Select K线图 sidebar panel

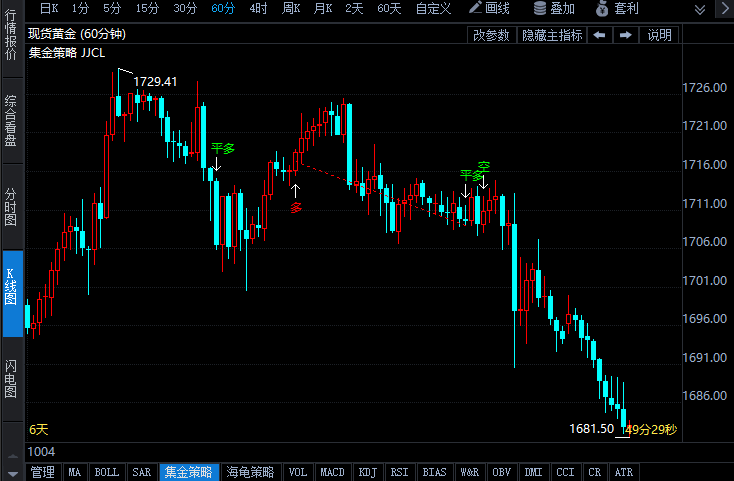(x=13, y=293)
